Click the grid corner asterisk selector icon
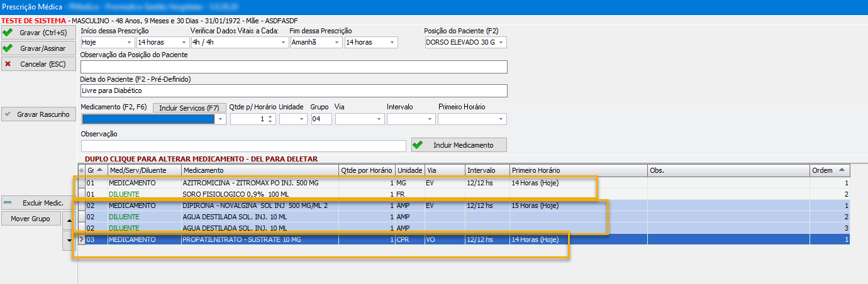Image resolution: width=868 pixels, height=284 pixels. (x=81, y=170)
